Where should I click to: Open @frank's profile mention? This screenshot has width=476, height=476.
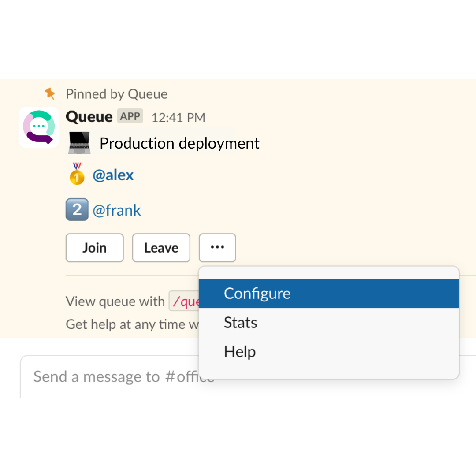[116, 210]
